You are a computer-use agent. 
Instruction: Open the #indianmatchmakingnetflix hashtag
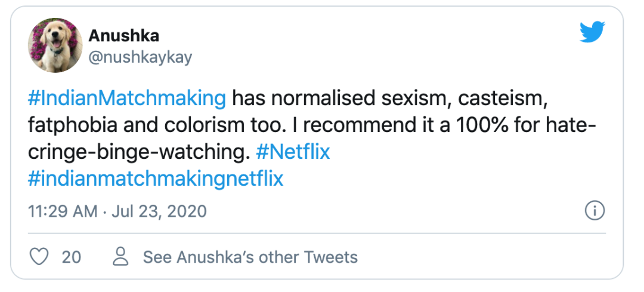click(156, 179)
